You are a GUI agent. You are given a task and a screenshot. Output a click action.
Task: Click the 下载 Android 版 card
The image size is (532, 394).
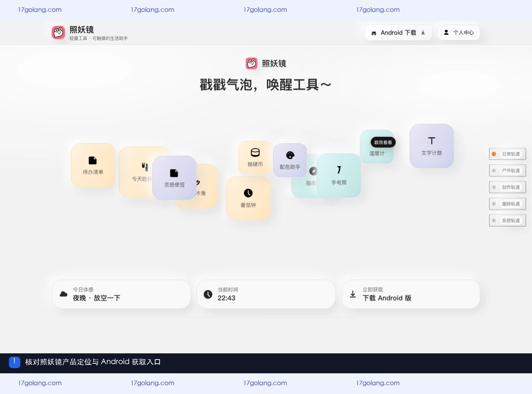pos(411,294)
